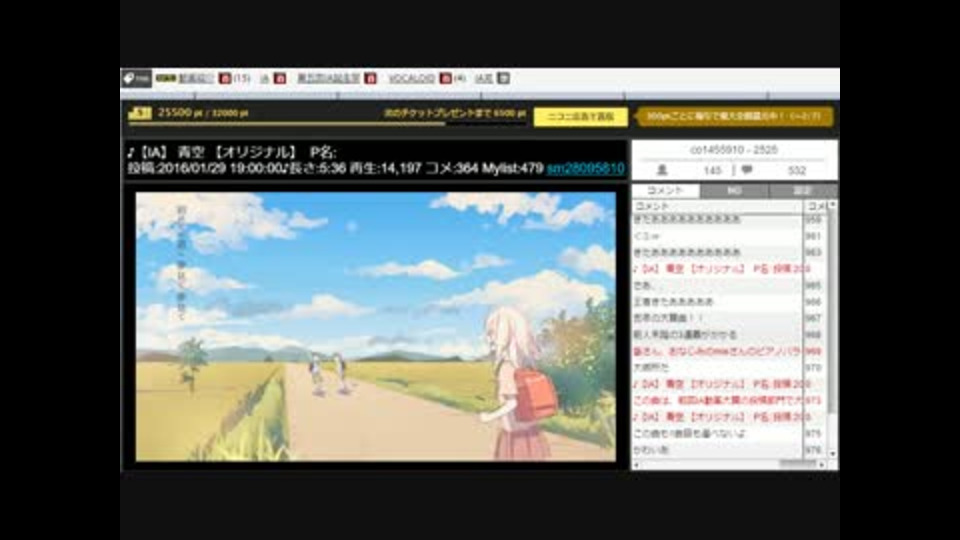Select the red comment row number 973
Screen dimensions: 960x540
(x=729, y=400)
